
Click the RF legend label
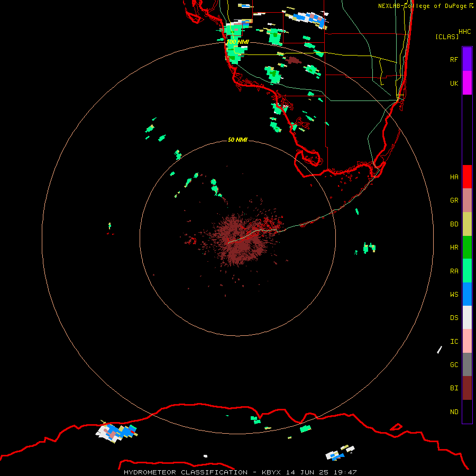tap(454, 59)
